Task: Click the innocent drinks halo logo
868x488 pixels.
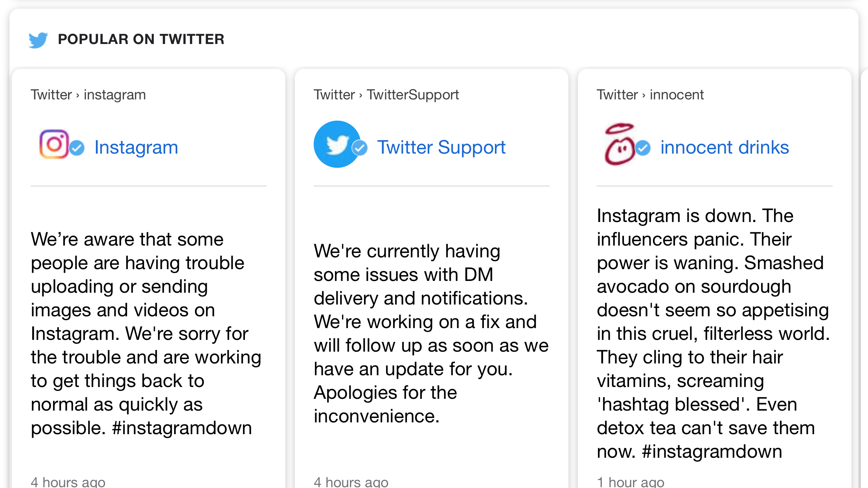Action: [x=620, y=144]
